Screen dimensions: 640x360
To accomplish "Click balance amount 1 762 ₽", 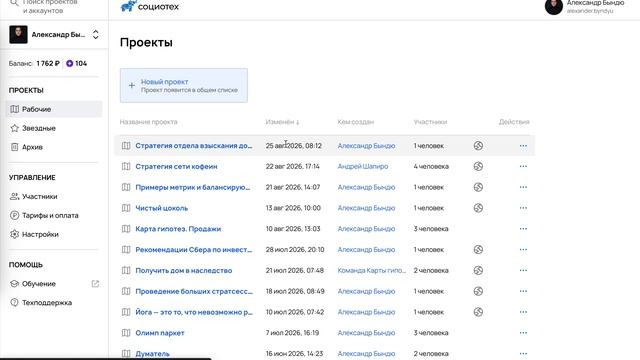I will [x=48, y=63].
